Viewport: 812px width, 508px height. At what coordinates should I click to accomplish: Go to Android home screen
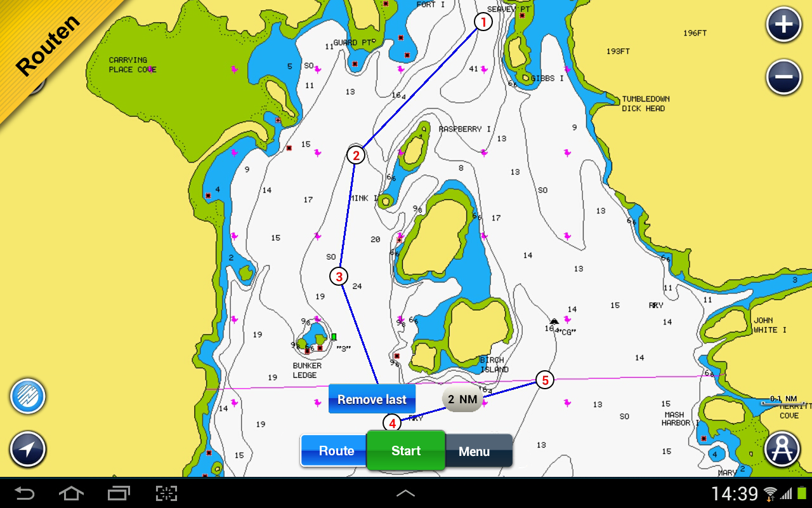coord(71,493)
